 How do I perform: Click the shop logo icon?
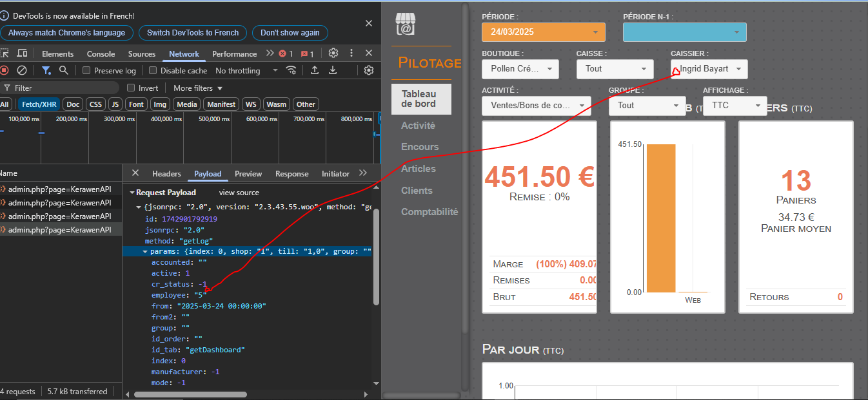tap(405, 25)
